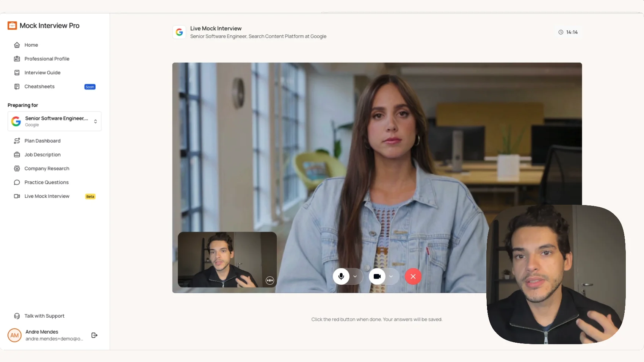Mute the microphone
The width and height of the screenshot is (644, 362).
(341, 276)
